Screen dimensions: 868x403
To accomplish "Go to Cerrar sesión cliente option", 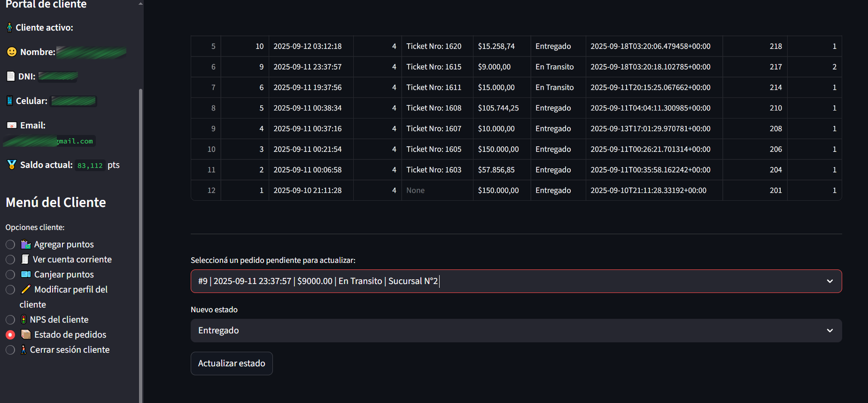I will click(70, 350).
